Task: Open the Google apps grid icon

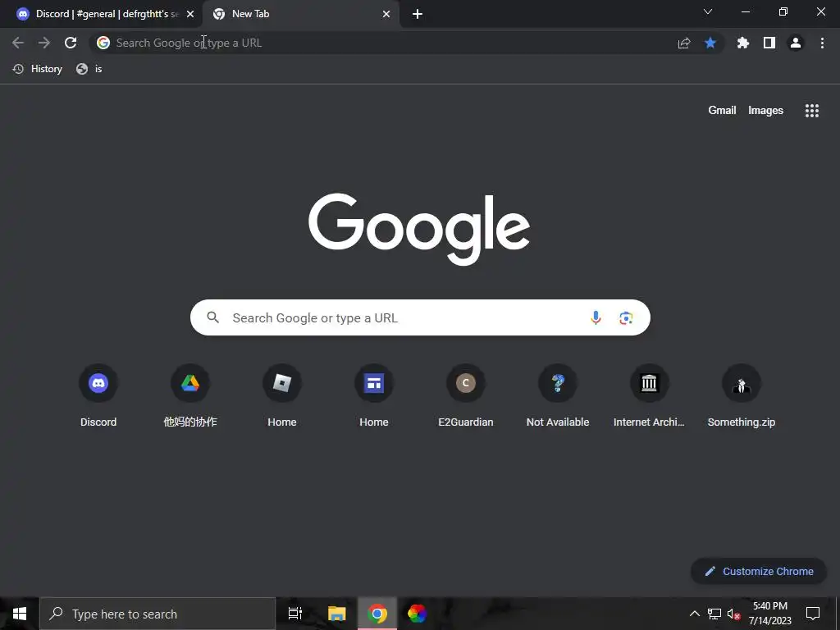Action: coord(812,111)
